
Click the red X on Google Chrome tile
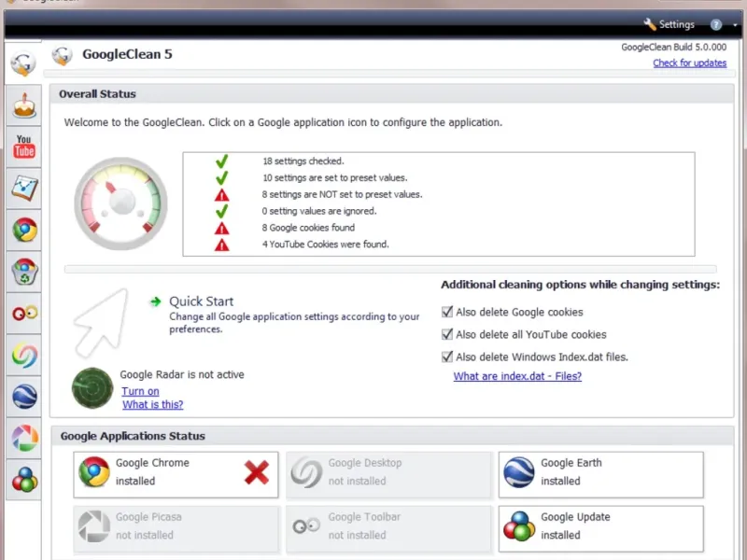[x=256, y=472]
